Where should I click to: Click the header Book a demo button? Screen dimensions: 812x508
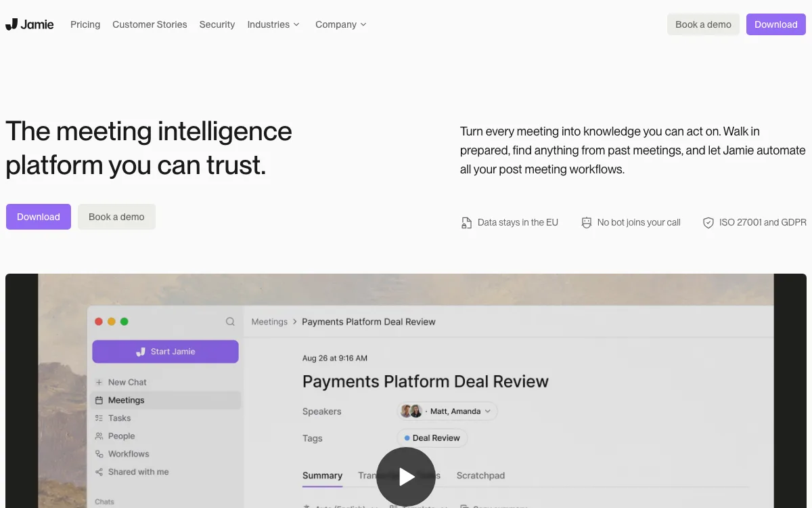pos(703,24)
